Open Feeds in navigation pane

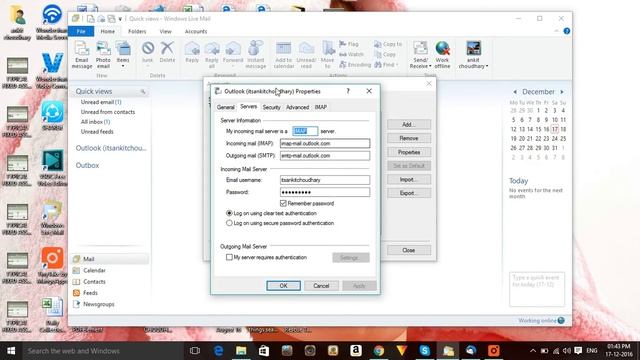pos(90,293)
